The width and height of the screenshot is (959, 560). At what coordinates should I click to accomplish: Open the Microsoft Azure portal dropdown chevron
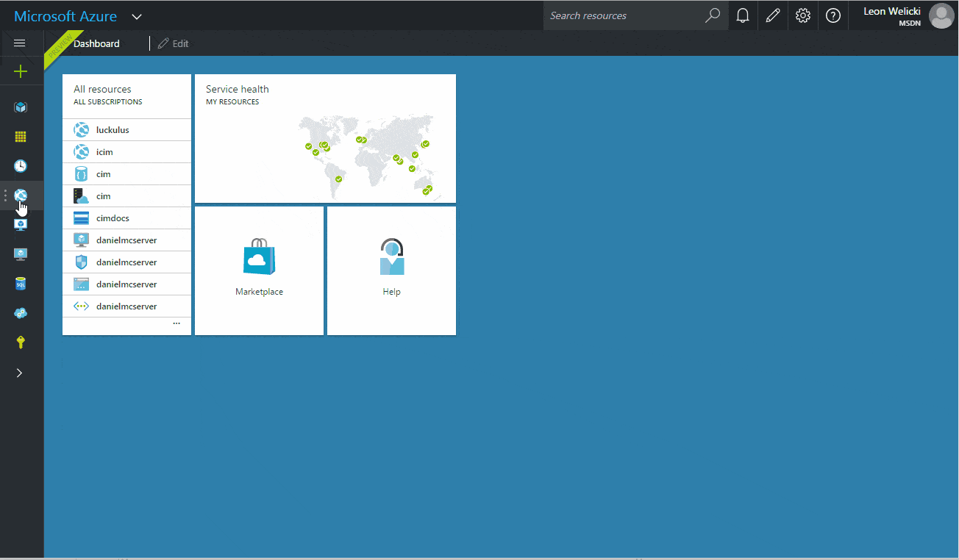(136, 16)
